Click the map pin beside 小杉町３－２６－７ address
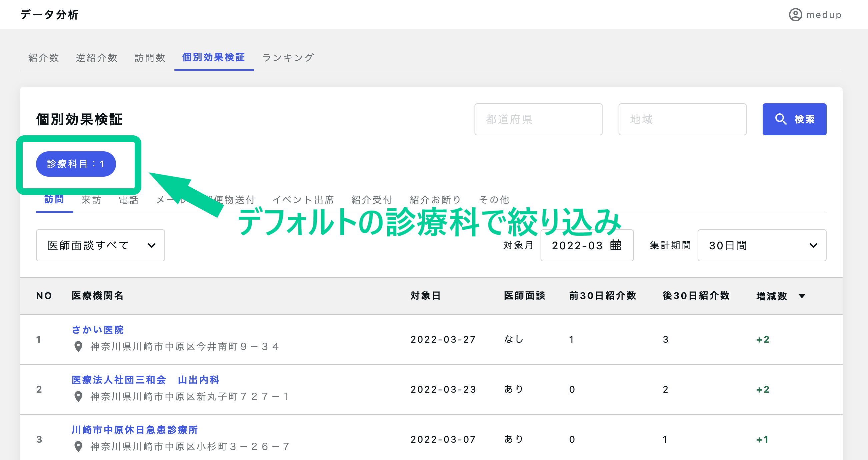 tap(78, 447)
